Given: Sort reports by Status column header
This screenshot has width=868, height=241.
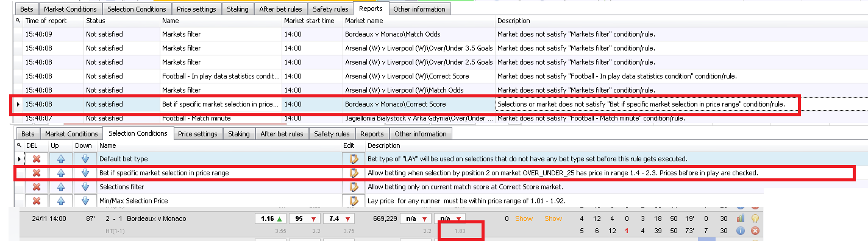Looking at the screenshot, I should (x=122, y=21).
